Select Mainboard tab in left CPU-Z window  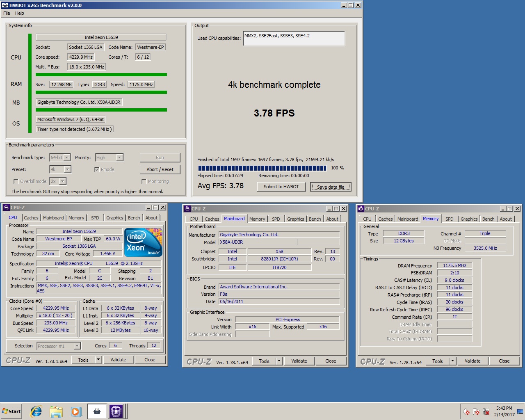point(53,218)
